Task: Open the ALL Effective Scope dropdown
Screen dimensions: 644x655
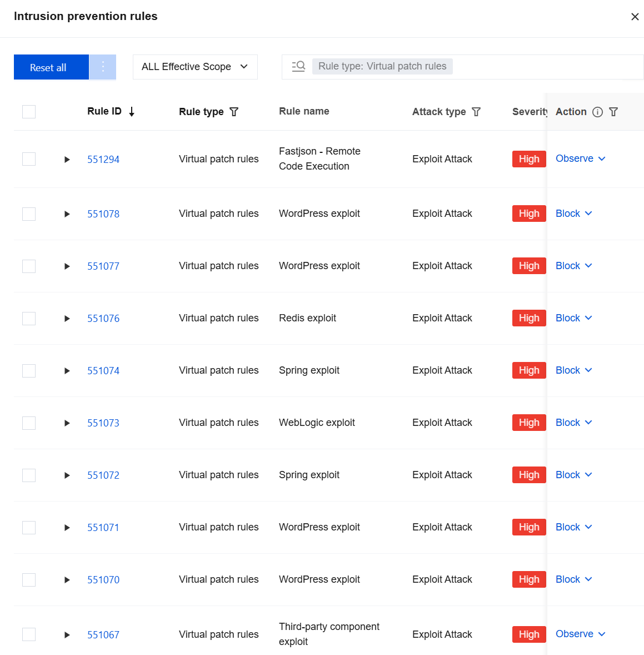Action: point(195,67)
